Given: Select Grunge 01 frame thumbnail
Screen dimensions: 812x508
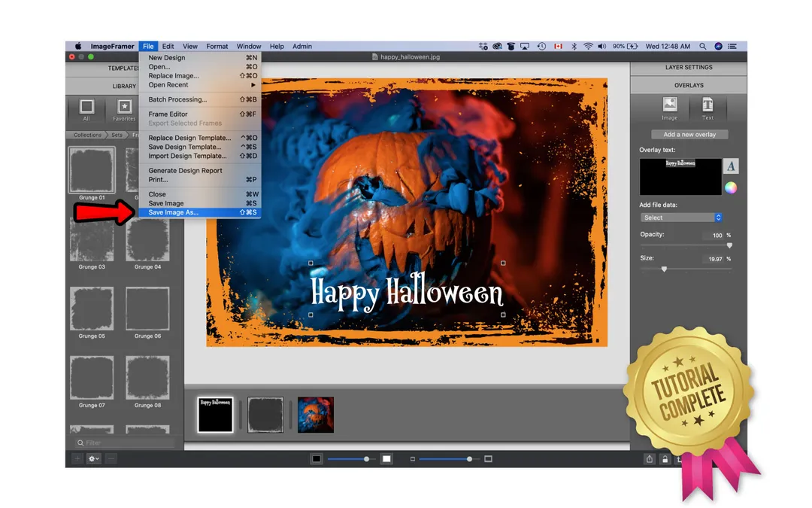Looking at the screenshot, I should [x=92, y=171].
